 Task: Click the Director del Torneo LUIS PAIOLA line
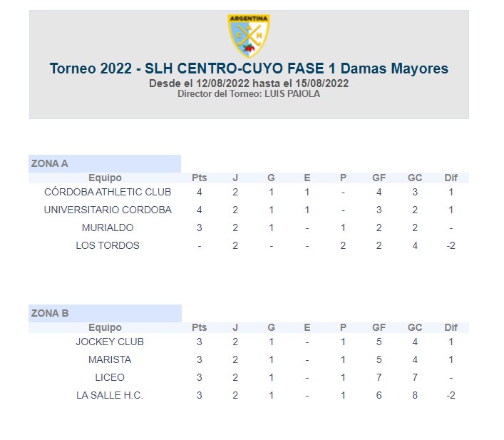point(249,94)
